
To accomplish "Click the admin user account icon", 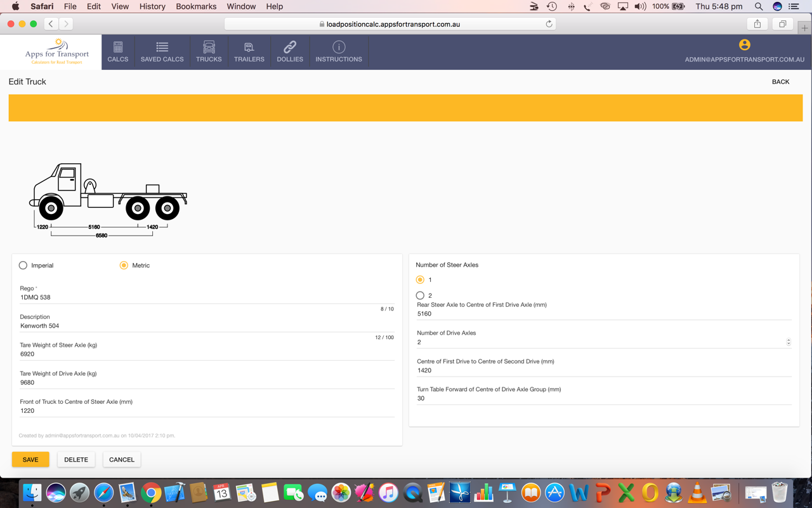I will click(x=745, y=45).
